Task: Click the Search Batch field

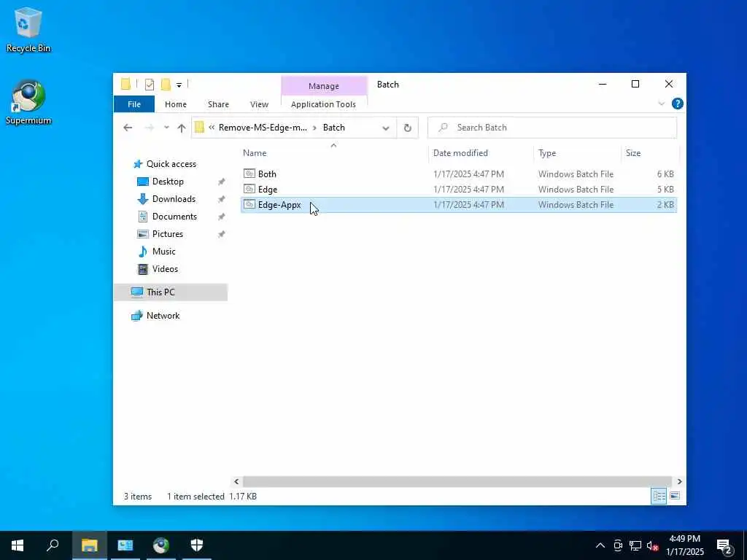Action: [552, 128]
